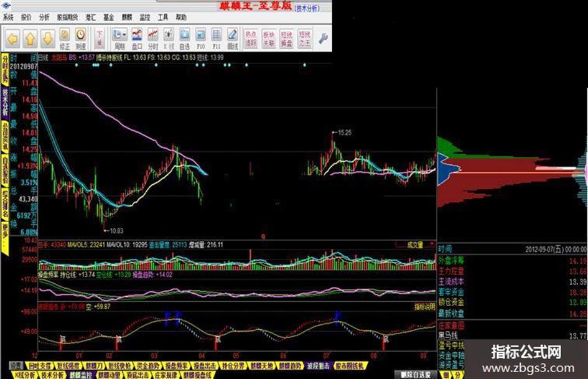The image size is (588, 379).
Task: Select the 波段狙击 indicator tab
Action: point(318,366)
